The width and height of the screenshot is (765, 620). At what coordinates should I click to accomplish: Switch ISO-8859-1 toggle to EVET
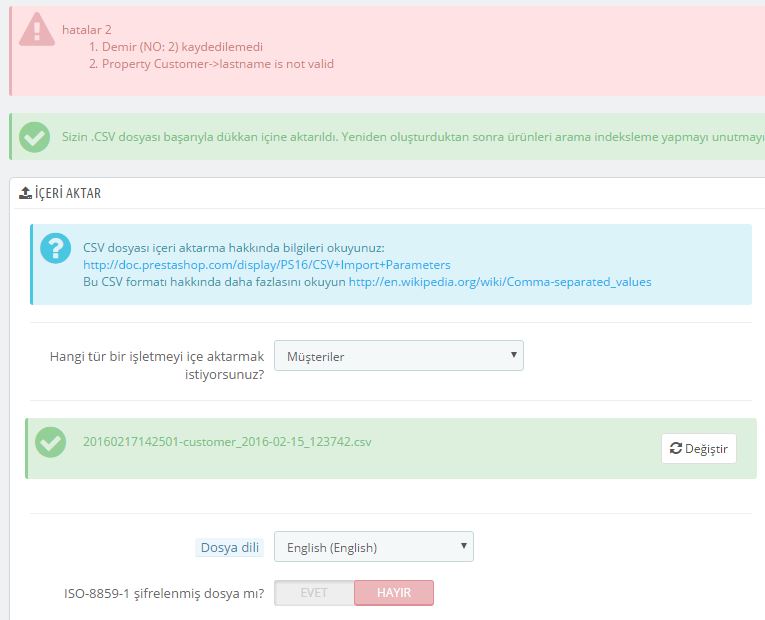coord(314,593)
